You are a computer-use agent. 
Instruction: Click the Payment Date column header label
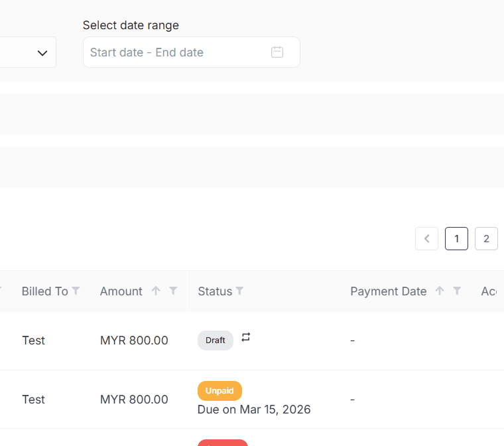pos(388,291)
